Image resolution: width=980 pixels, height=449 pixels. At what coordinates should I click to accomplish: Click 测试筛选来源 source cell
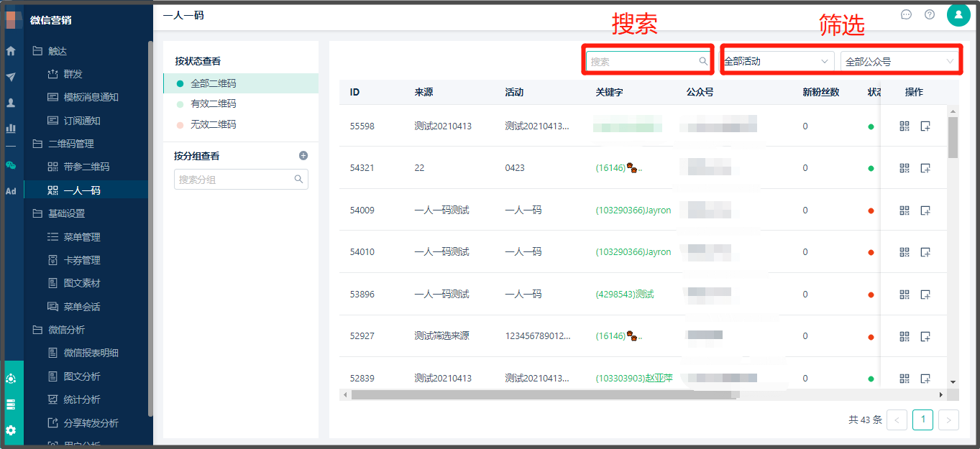(x=441, y=336)
